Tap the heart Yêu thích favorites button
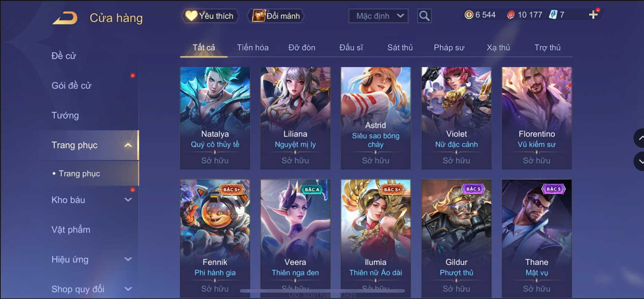Image resolution: width=644 pixels, height=299 pixels. click(x=210, y=16)
